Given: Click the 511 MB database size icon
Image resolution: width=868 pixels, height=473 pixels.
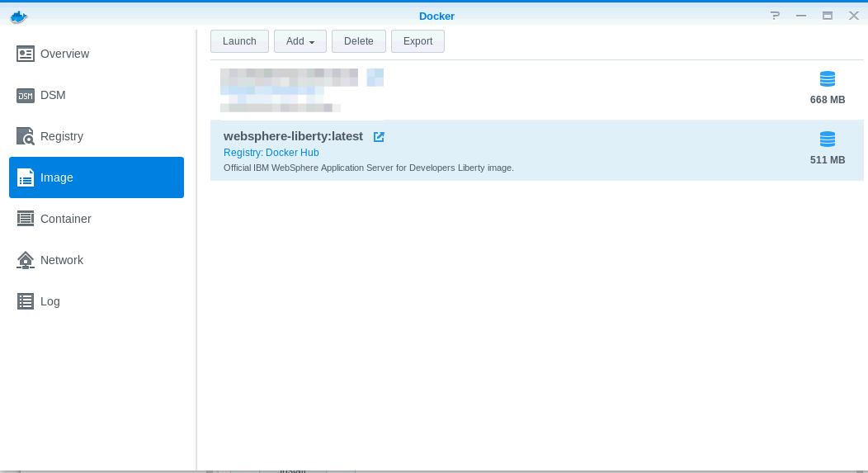Looking at the screenshot, I should pyautogui.click(x=828, y=139).
